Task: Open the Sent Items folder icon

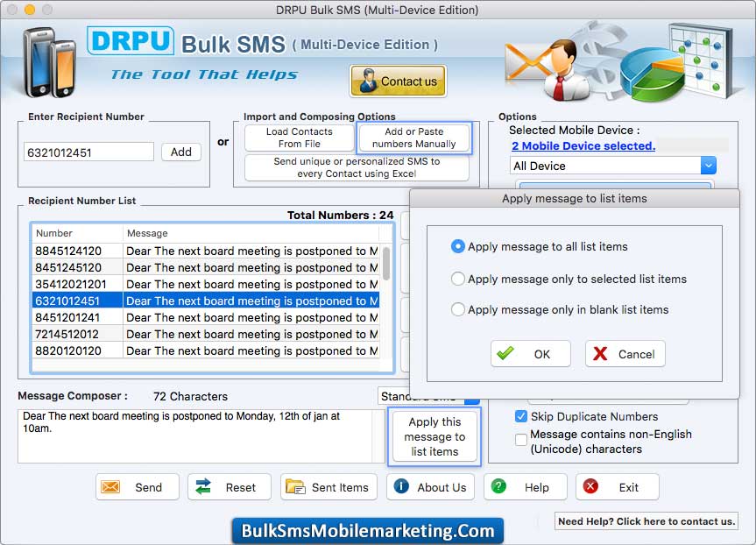Action: tap(295, 486)
